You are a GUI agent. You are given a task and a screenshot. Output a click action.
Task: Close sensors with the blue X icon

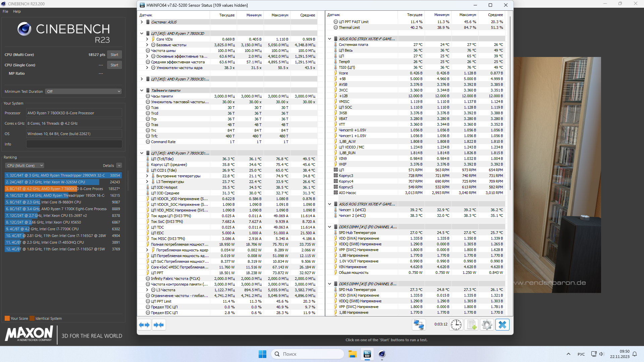click(502, 325)
